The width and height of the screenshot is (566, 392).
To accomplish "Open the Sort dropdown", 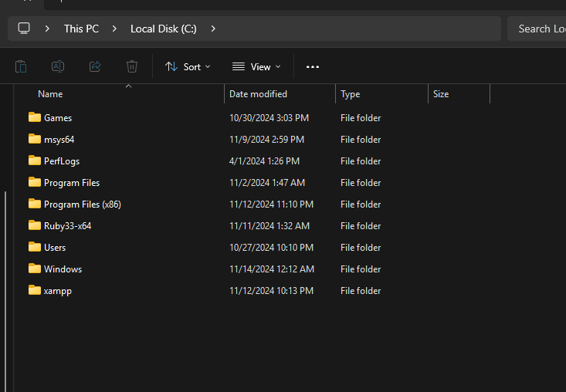I will coord(188,66).
